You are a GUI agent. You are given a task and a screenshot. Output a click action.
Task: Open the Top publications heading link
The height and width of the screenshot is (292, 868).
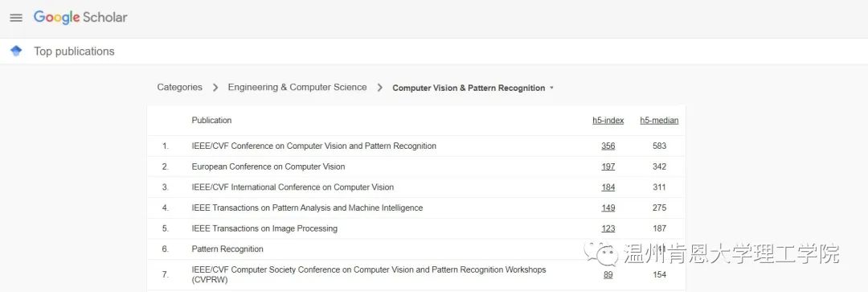pos(74,51)
